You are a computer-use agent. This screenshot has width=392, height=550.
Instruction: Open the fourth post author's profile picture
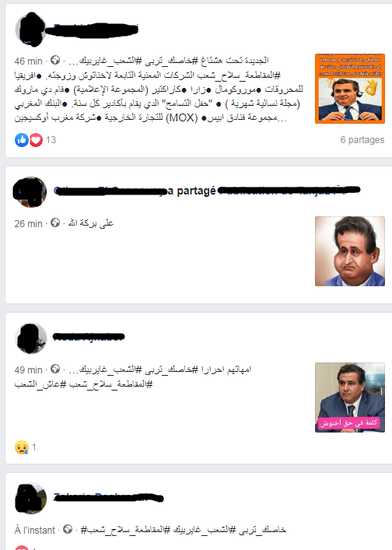tap(31, 499)
